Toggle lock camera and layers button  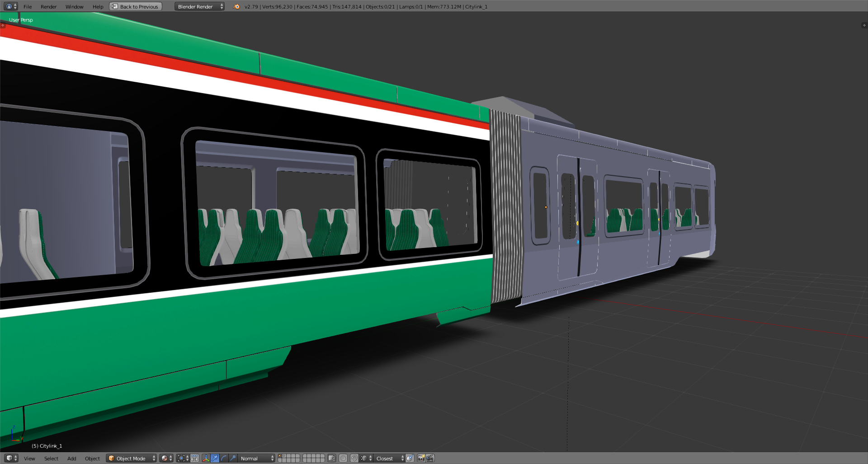[331, 458]
